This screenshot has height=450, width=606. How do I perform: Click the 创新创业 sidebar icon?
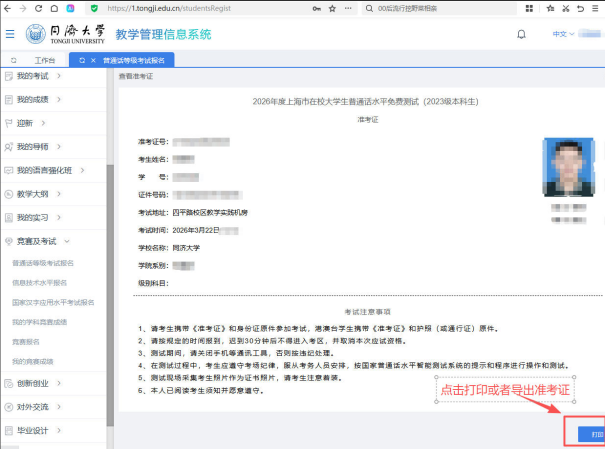click(x=9, y=384)
